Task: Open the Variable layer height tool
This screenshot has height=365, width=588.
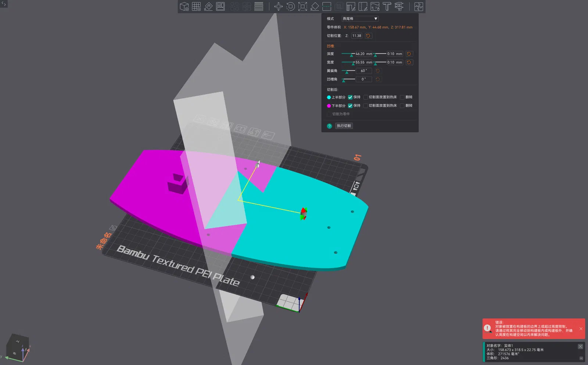Action: (259, 7)
